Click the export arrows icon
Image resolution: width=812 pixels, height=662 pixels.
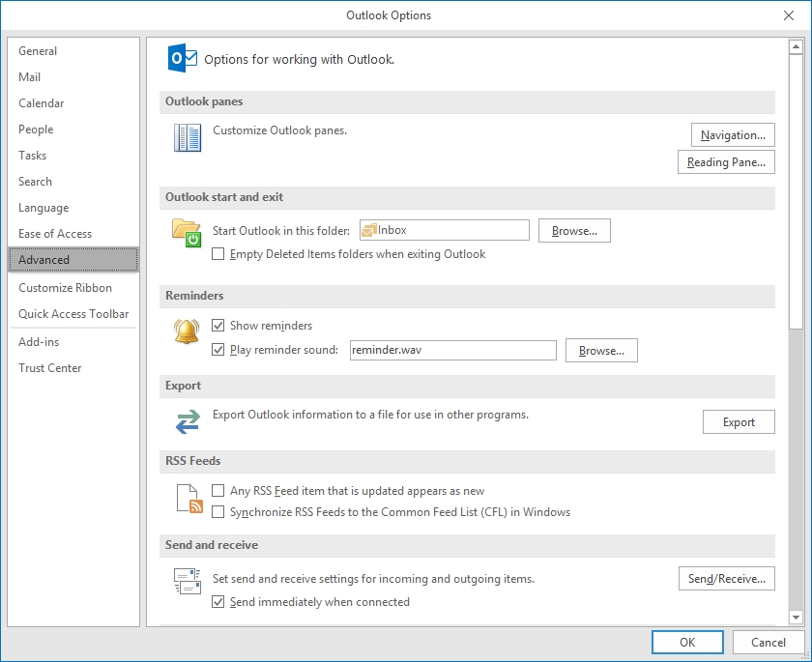pyautogui.click(x=187, y=421)
